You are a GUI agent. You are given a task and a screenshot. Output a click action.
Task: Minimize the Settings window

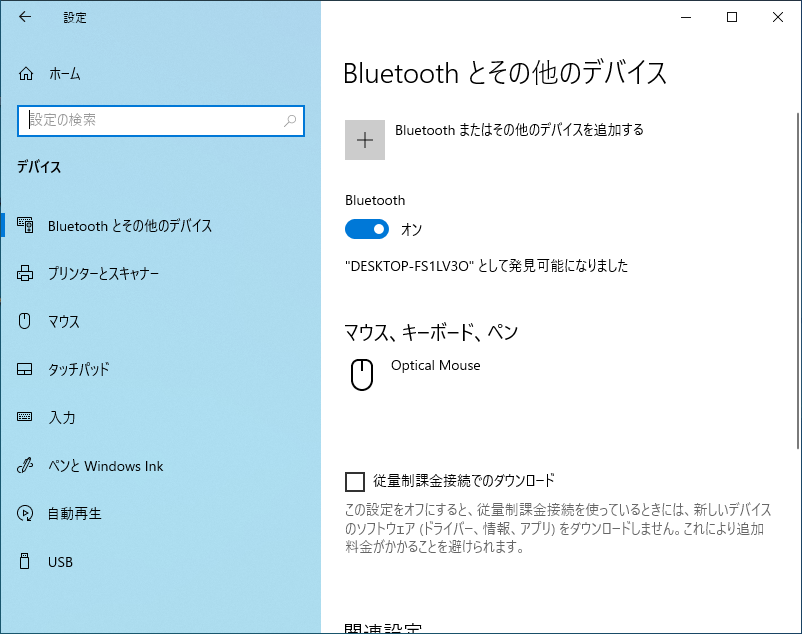[x=686, y=17]
